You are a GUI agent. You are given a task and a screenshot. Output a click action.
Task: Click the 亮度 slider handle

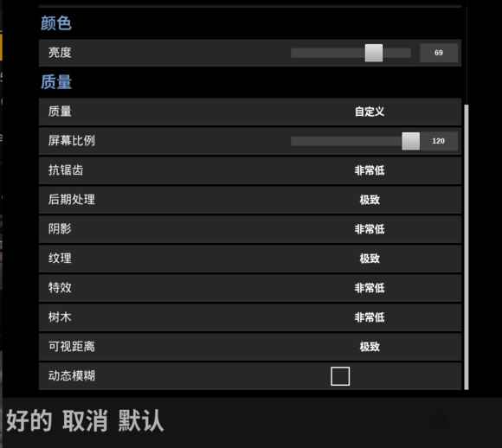pos(374,53)
